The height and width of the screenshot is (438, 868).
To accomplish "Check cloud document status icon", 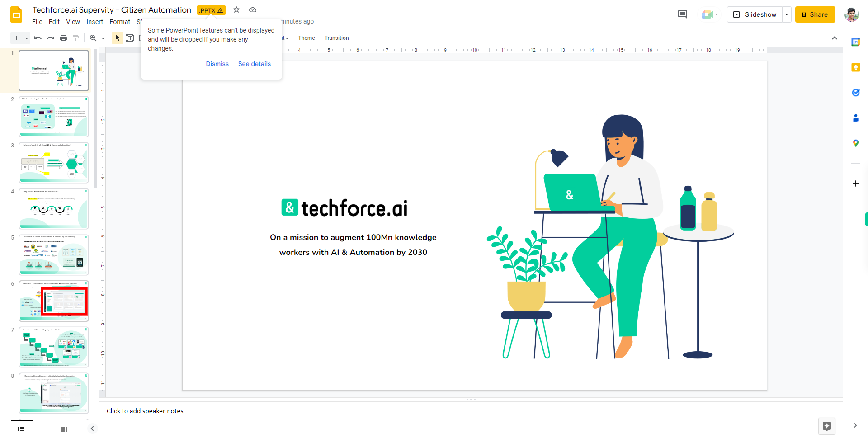I will [253, 9].
